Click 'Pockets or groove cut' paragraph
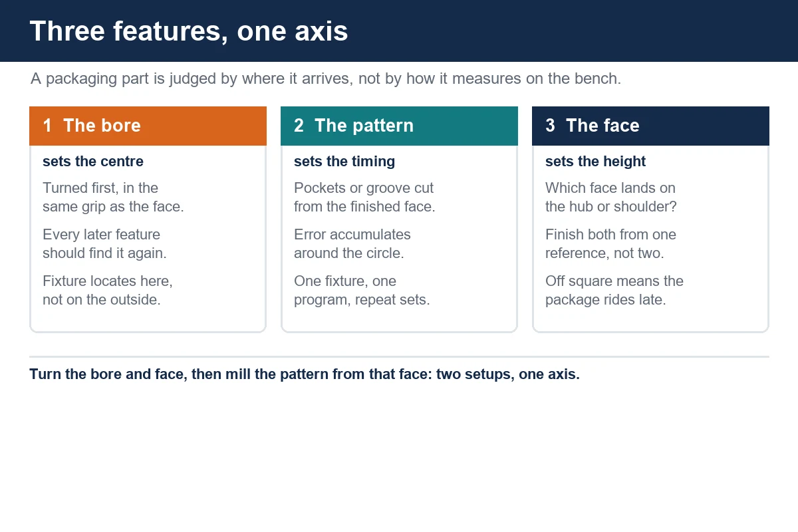This screenshot has height=532, width=798. point(364,197)
